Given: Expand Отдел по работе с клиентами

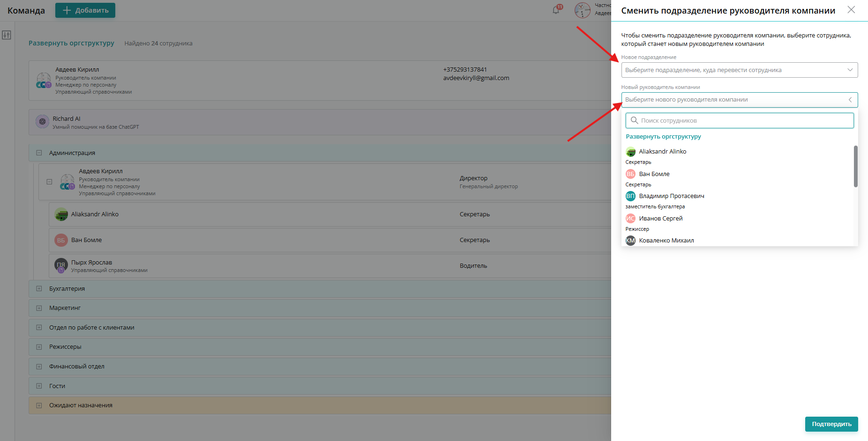Looking at the screenshot, I should tap(39, 327).
